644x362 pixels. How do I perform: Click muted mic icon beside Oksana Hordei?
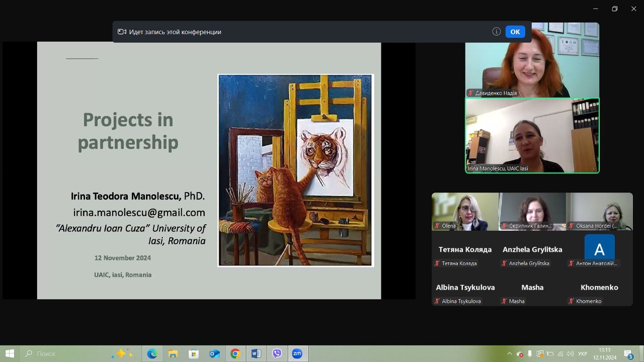pyautogui.click(x=571, y=226)
